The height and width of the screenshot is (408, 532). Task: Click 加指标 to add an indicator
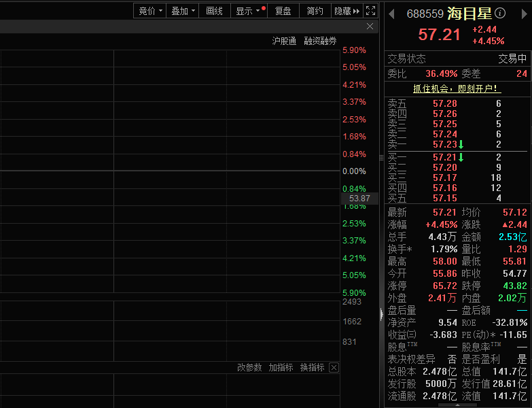tap(281, 367)
